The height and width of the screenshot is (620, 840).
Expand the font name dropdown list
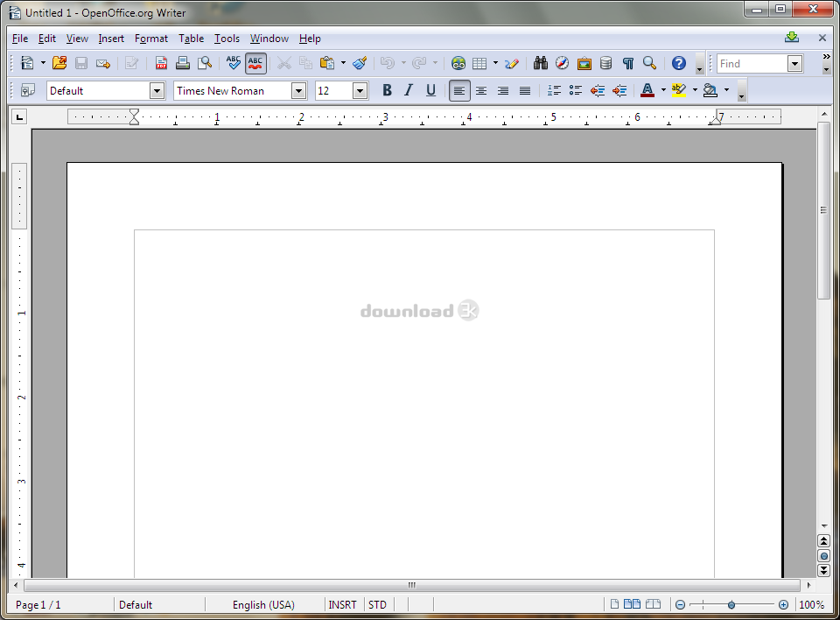298,90
